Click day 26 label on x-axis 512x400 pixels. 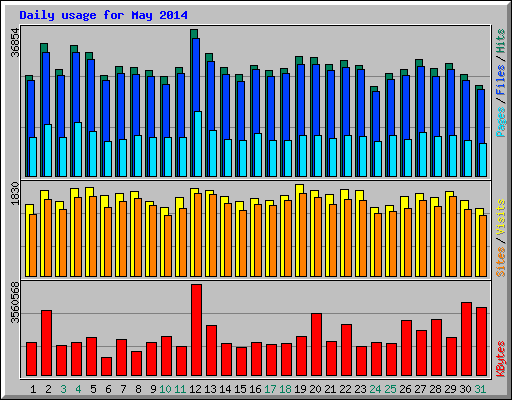[405, 389]
